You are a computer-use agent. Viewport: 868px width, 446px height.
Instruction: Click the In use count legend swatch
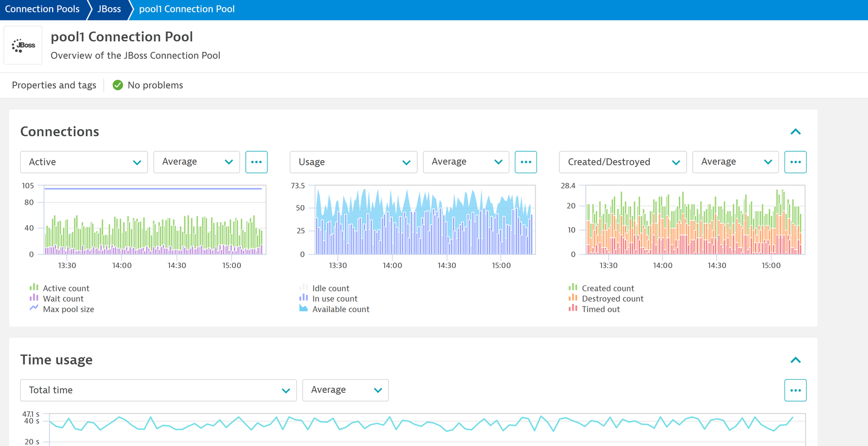pos(303,297)
